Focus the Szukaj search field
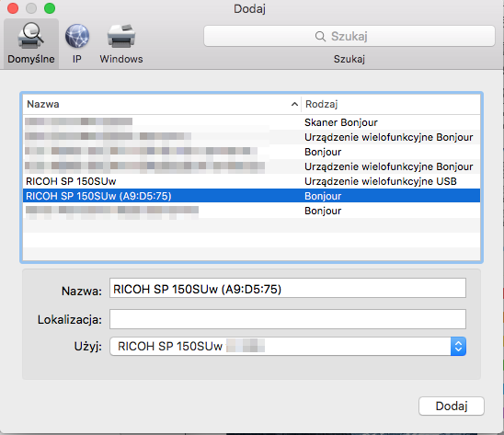Screen dimensions: 504x435 coord(349,36)
